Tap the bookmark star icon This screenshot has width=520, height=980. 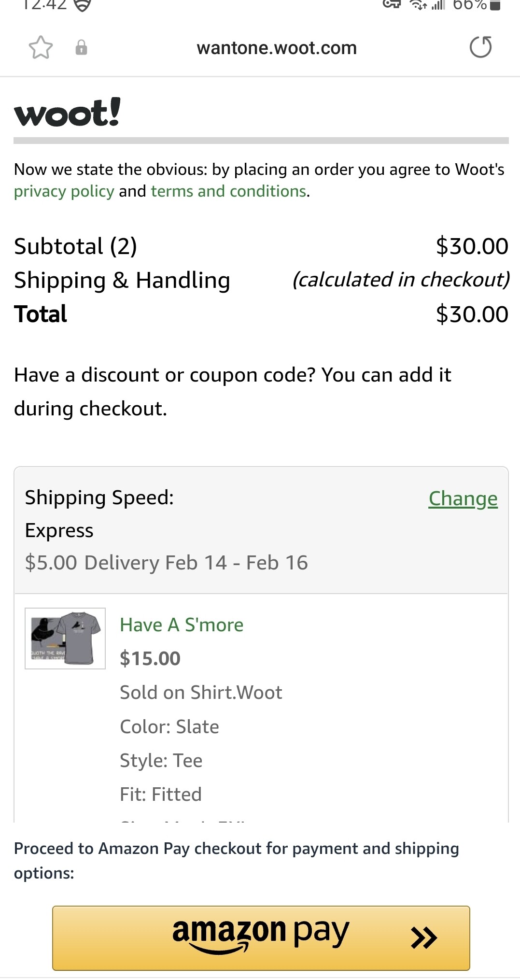41,48
